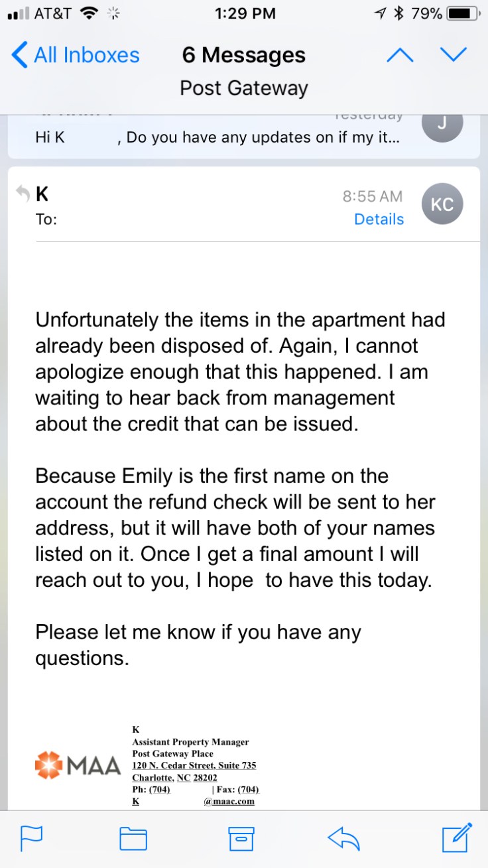Tap the reply arrow in bottom toolbar
The height and width of the screenshot is (868, 488).
pyautogui.click(x=343, y=838)
